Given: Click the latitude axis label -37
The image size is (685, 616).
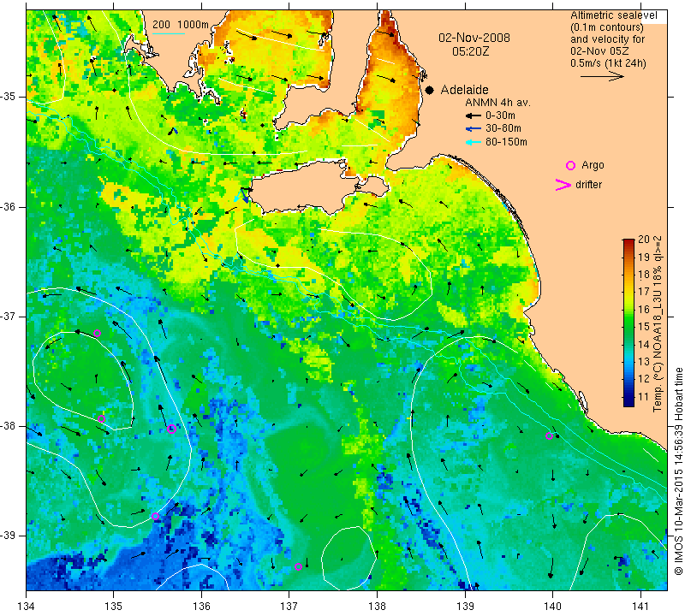Looking at the screenshot, I should point(8,316).
